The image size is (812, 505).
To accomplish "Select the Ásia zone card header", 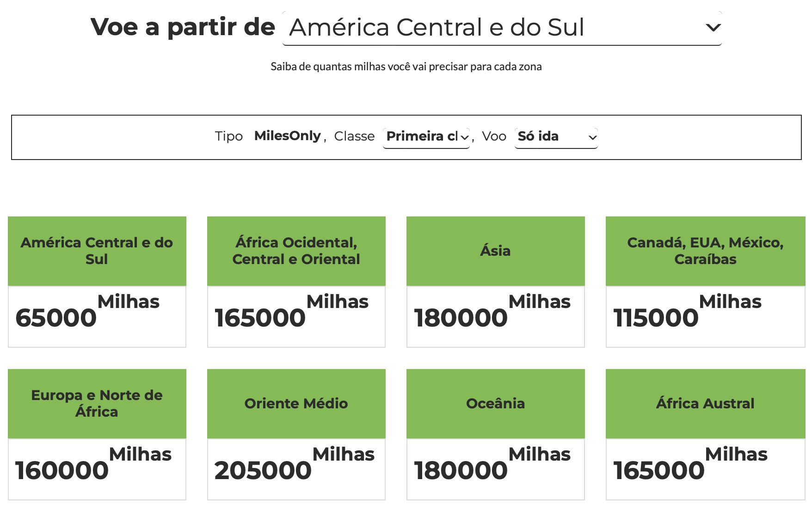I will (x=496, y=251).
